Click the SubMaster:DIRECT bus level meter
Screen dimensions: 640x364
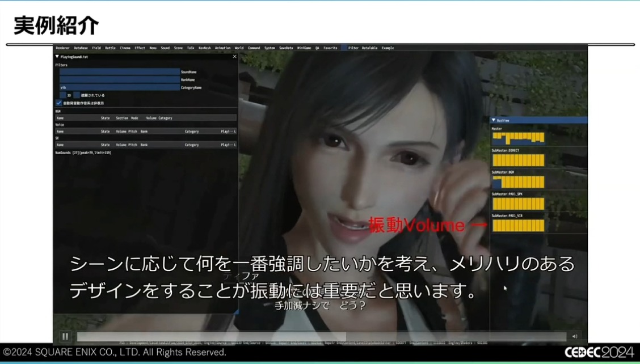[519, 160]
